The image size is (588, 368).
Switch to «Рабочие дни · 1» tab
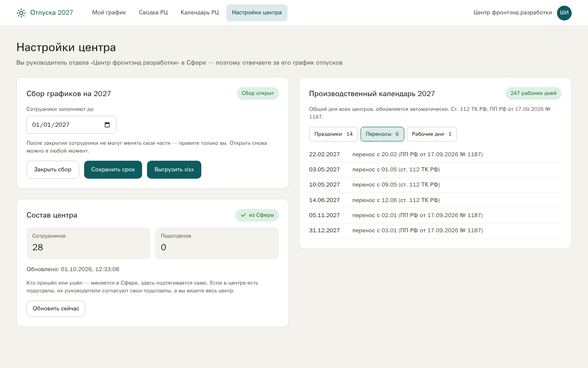pos(432,134)
